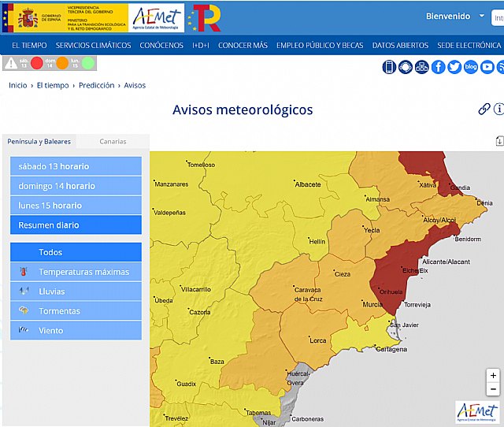Click the Gobierno de España logo
This screenshot has width=504, height=427.
pyautogui.click(x=65, y=18)
